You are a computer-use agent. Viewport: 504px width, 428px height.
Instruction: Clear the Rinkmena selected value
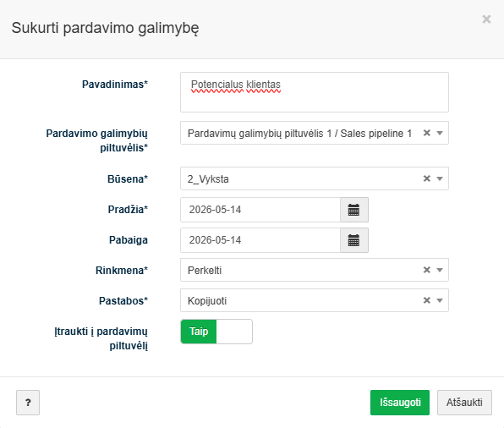tap(426, 270)
